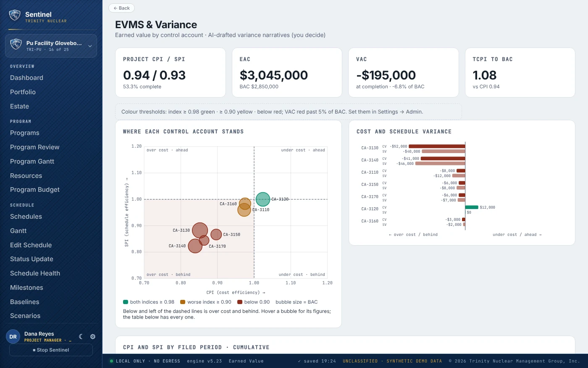This screenshot has width=588, height=368.
Task: Click 'engine v5.23' in the status bar
Action: point(204,361)
